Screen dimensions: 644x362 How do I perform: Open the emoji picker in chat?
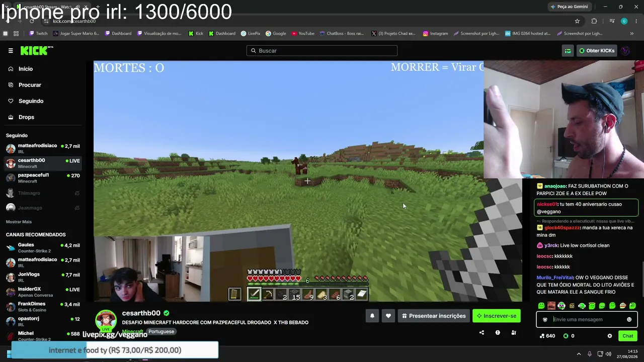pyautogui.click(x=629, y=319)
